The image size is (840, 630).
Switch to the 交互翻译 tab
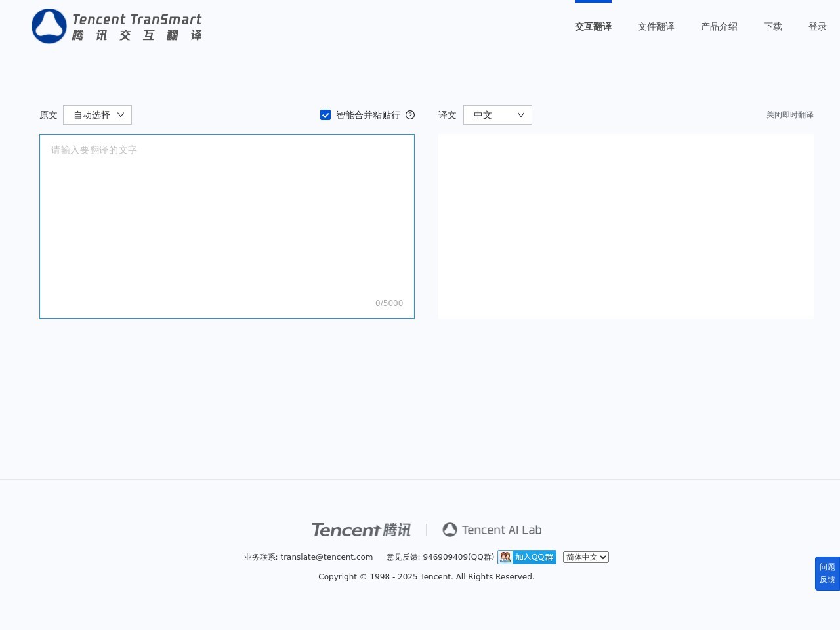click(x=593, y=26)
